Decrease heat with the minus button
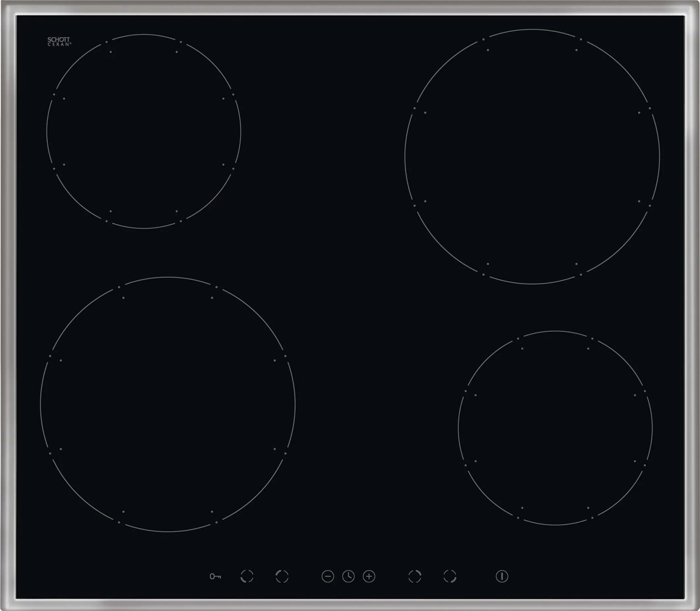 (328, 576)
